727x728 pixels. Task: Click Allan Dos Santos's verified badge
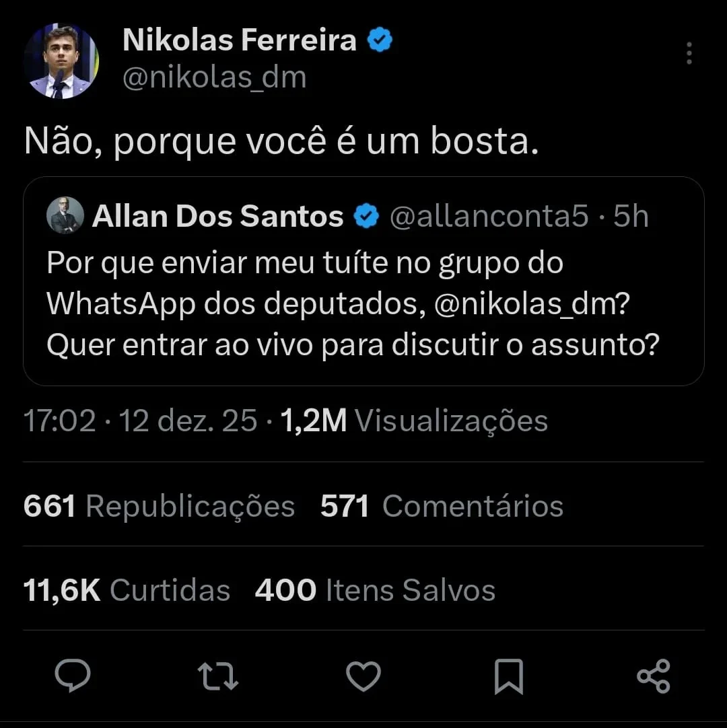point(365,216)
